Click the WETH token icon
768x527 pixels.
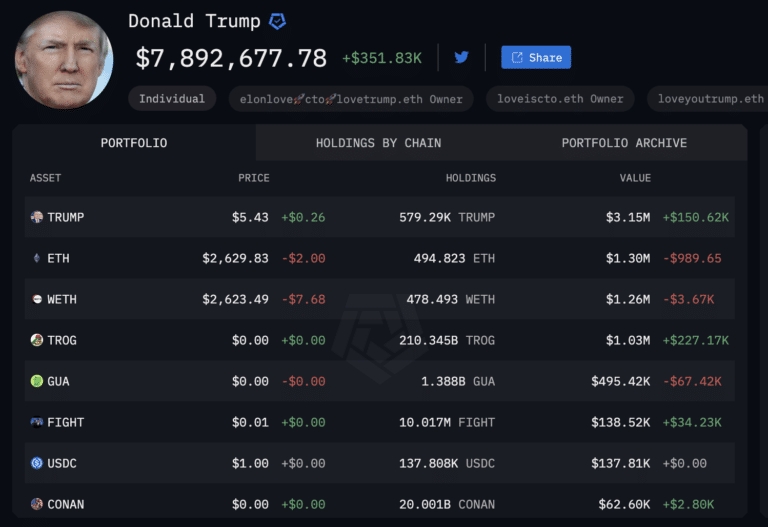pos(37,299)
